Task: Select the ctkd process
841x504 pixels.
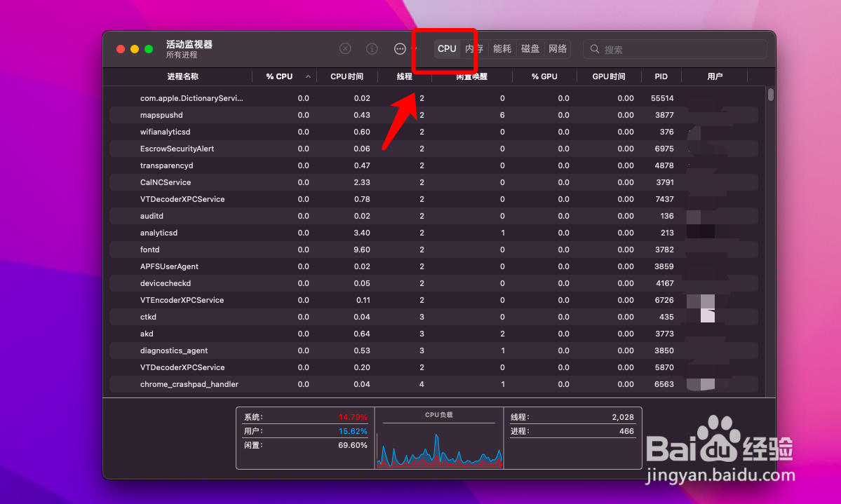Action: [x=433, y=317]
